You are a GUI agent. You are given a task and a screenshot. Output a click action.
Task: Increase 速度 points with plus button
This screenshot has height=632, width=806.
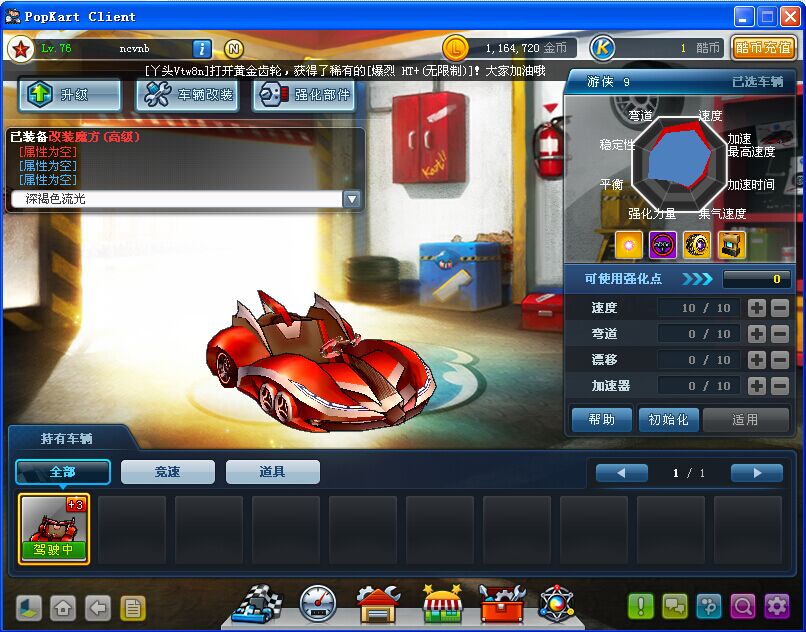[756, 308]
